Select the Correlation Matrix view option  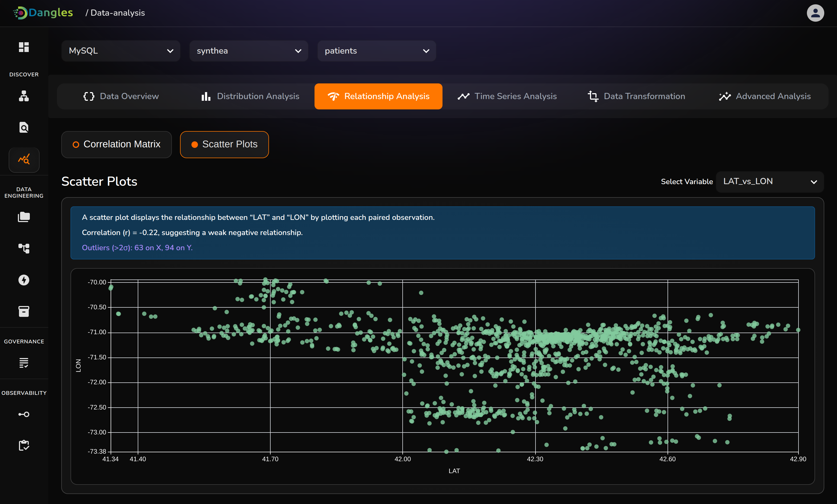tap(117, 144)
